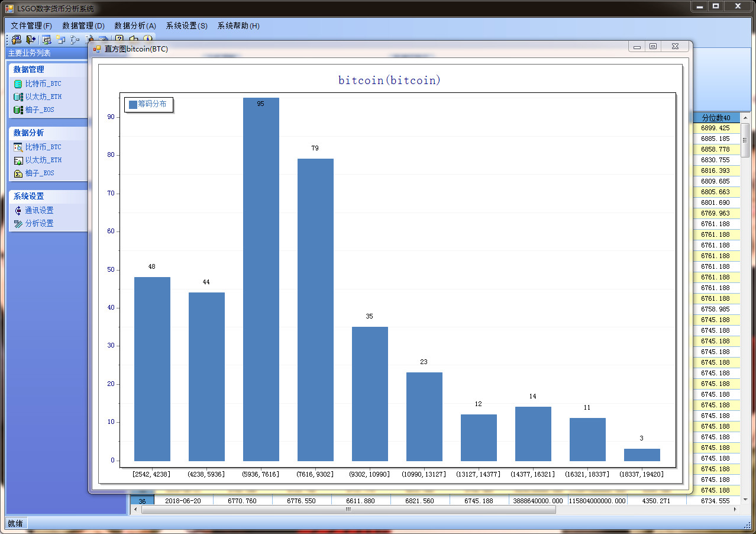
Task: Click the bar with value 3
Action: tap(642, 455)
